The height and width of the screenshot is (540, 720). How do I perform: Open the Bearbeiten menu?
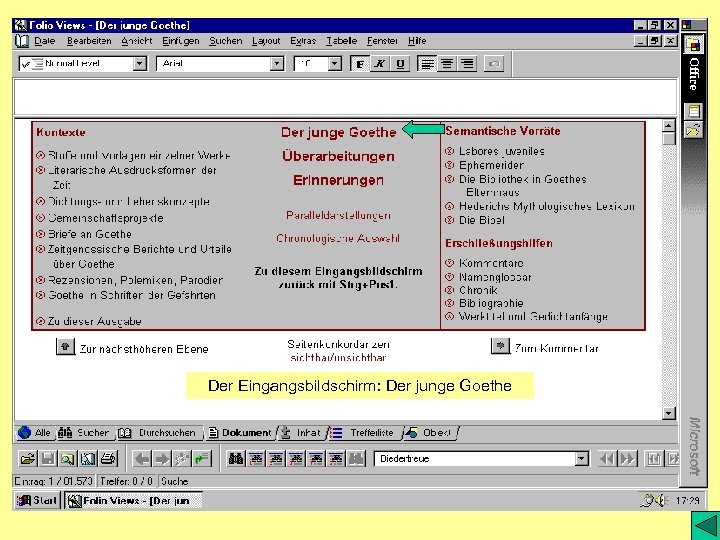[x=89, y=41]
